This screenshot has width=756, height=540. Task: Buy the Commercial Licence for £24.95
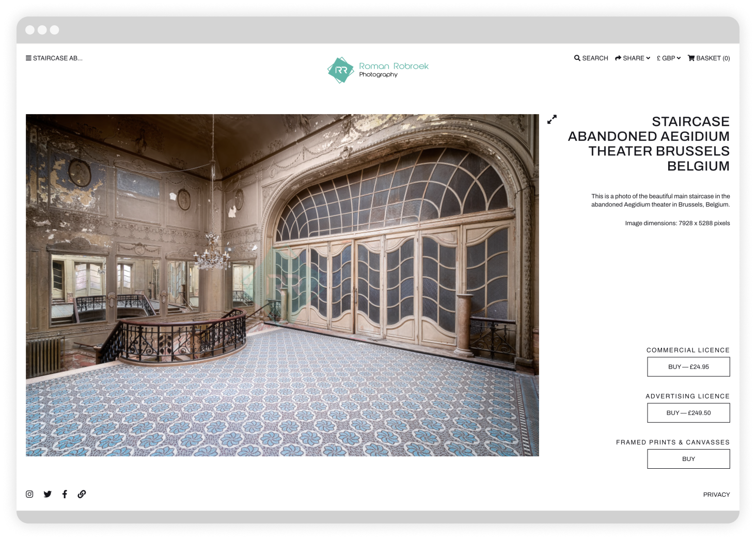[x=688, y=367]
